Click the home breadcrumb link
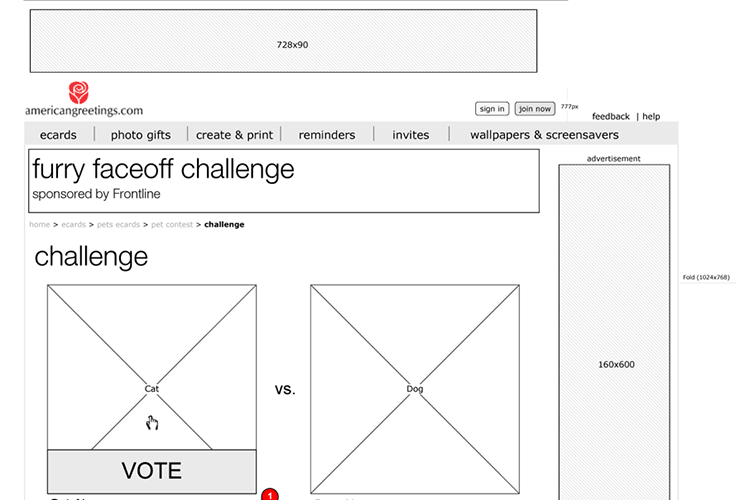 point(39,224)
